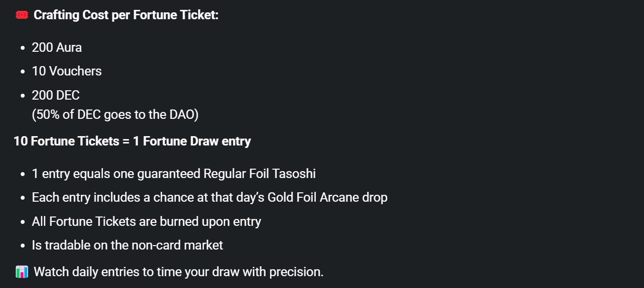Click the Crafting Cost per Fortune Ticket heading
This screenshot has height=288, width=644.
pyautogui.click(x=126, y=15)
